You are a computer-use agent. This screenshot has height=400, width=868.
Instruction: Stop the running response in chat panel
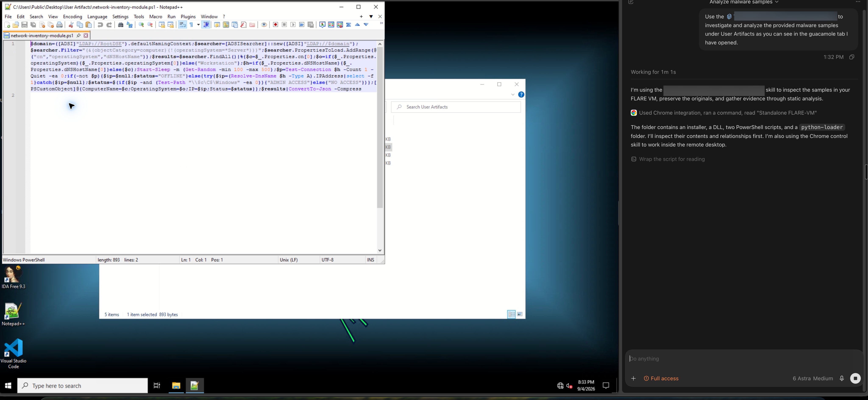pyautogui.click(x=855, y=378)
